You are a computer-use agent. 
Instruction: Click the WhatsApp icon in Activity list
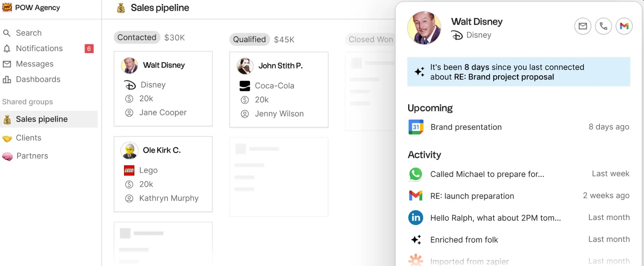click(416, 174)
